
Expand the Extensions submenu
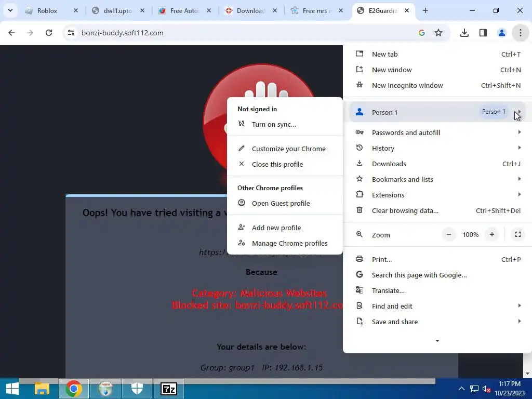[437, 195]
